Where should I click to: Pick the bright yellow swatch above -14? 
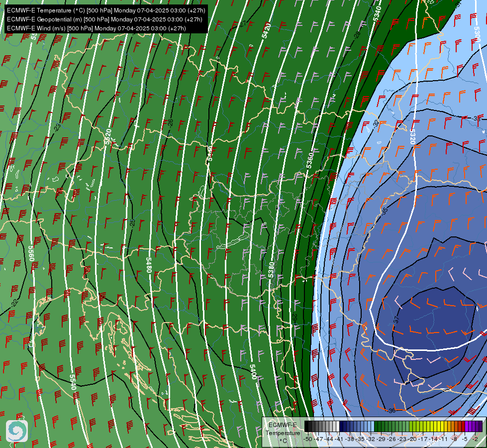pyautogui.click(x=435, y=426)
